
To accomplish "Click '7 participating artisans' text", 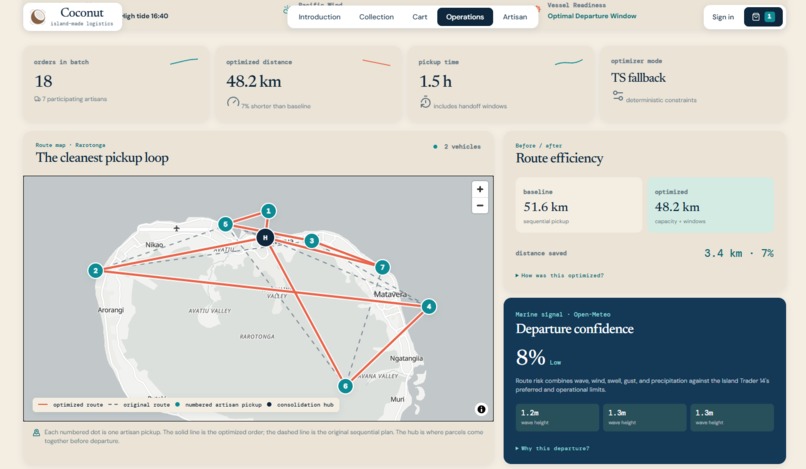I will pyautogui.click(x=75, y=99).
